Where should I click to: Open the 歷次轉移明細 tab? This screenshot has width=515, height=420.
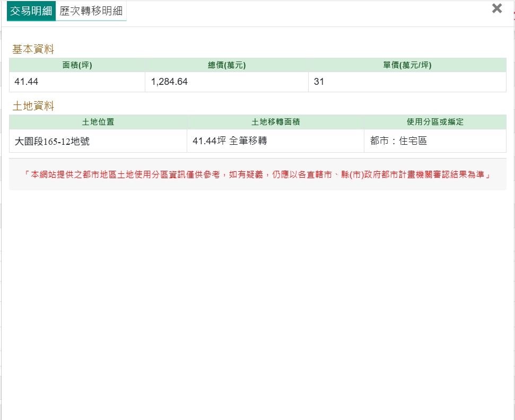click(x=91, y=11)
